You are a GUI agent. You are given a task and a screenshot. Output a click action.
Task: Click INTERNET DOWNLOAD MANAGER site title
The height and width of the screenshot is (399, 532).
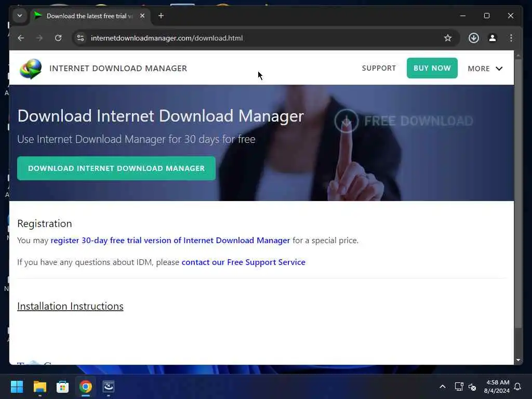coord(118,68)
